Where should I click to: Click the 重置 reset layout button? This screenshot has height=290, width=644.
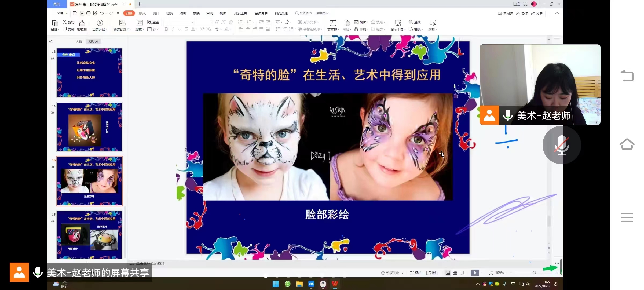point(153,22)
